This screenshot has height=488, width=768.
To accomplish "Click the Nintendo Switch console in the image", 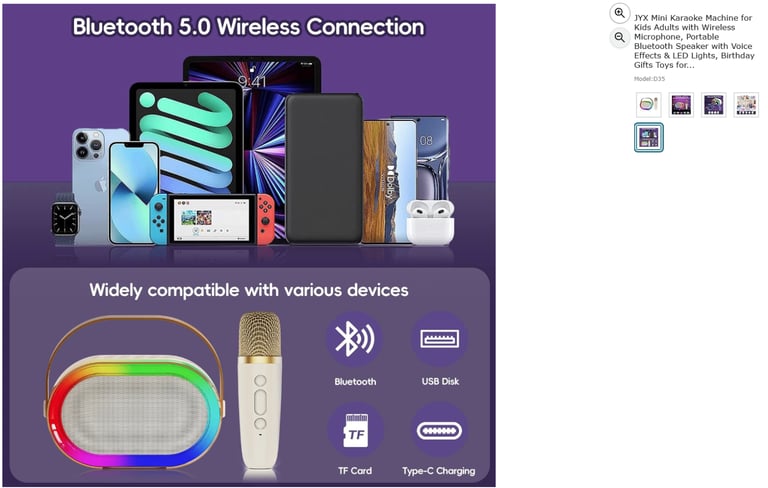I will [x=212, y=219].
